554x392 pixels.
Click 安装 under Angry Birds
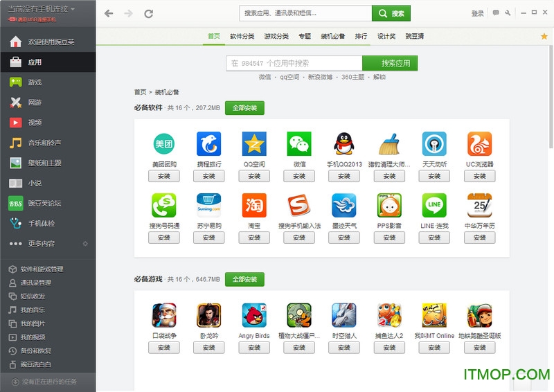[x=254, y=348]
